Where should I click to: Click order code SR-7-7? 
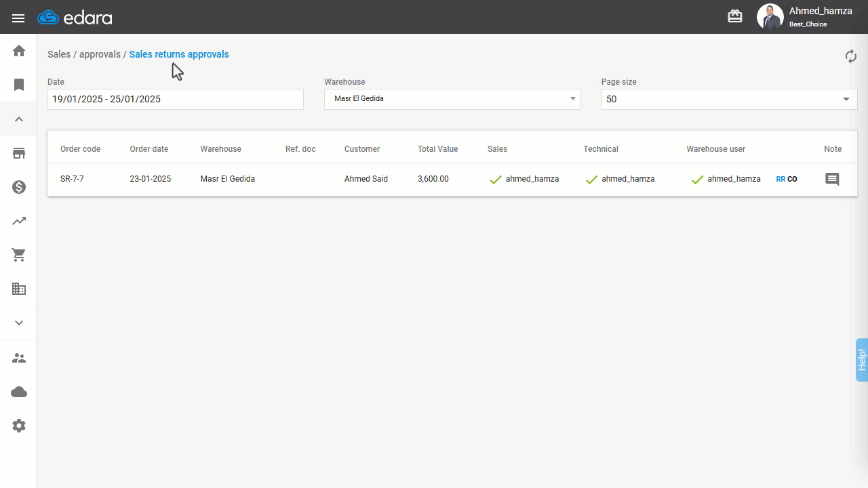coord(72,179)
